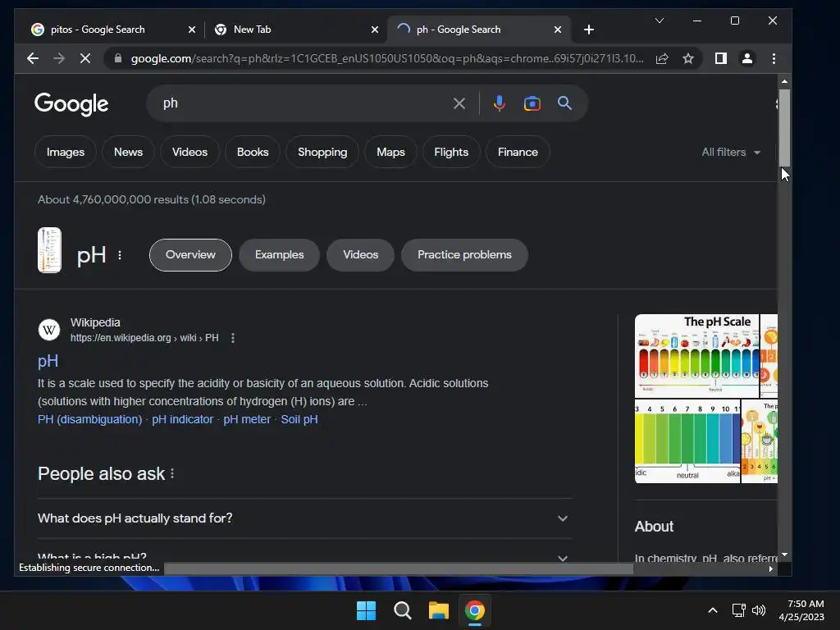
Task: Filter results by Videos chip
Action: click(x=189, y=152)
